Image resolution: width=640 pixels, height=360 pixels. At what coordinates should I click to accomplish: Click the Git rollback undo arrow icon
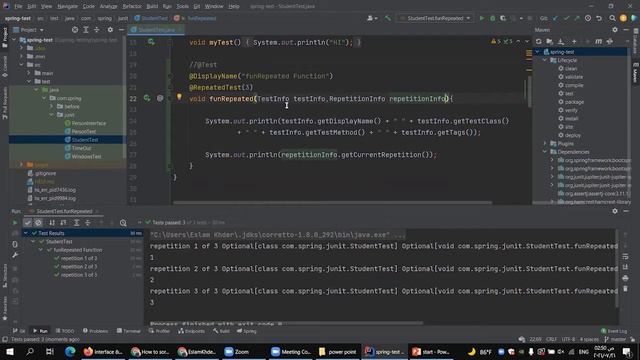coord(599,18)
